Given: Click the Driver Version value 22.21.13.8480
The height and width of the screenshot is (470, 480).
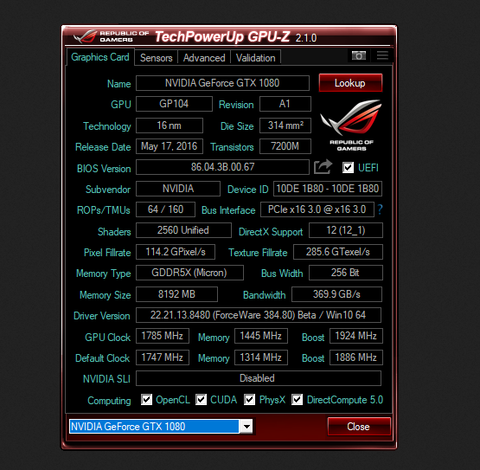Looking at the screenshot, I should [x=258, y=315].
